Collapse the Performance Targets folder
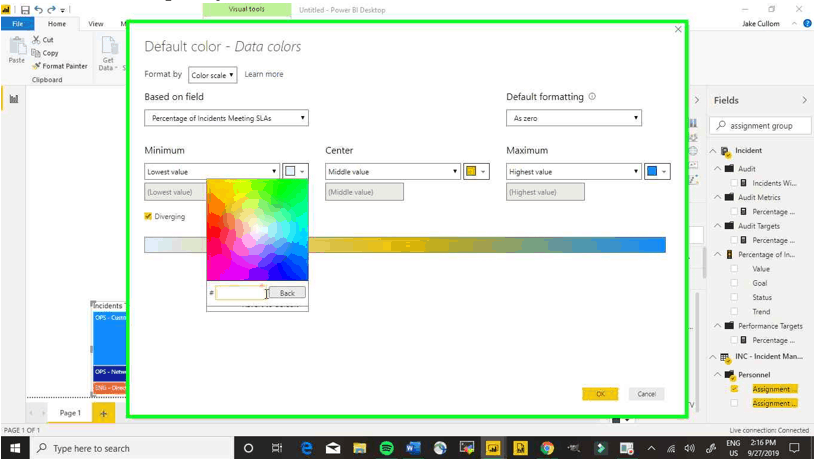This screenshot has width=816, height=460. [x=718, y=326]
